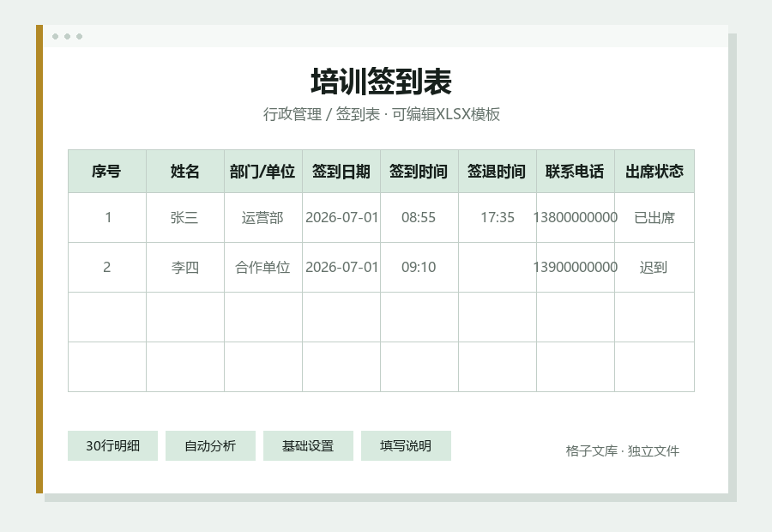Select the 基础设置 tab

pos(308,446)
